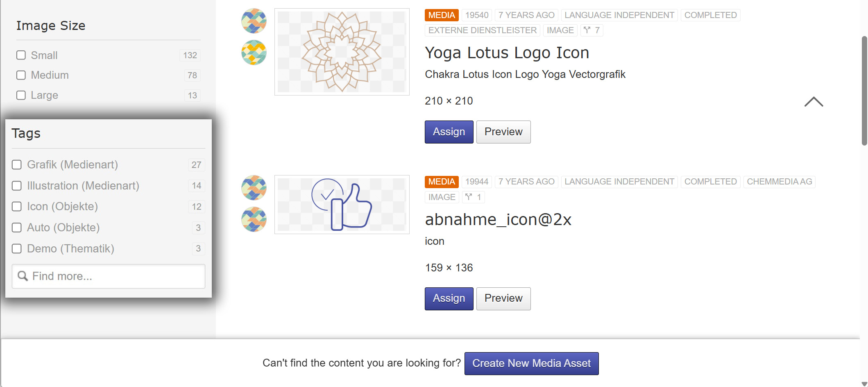The image size is (868, 387).
Task: Check the Grafik (Medienart) tag filter
Action: (x=17, y=165)
